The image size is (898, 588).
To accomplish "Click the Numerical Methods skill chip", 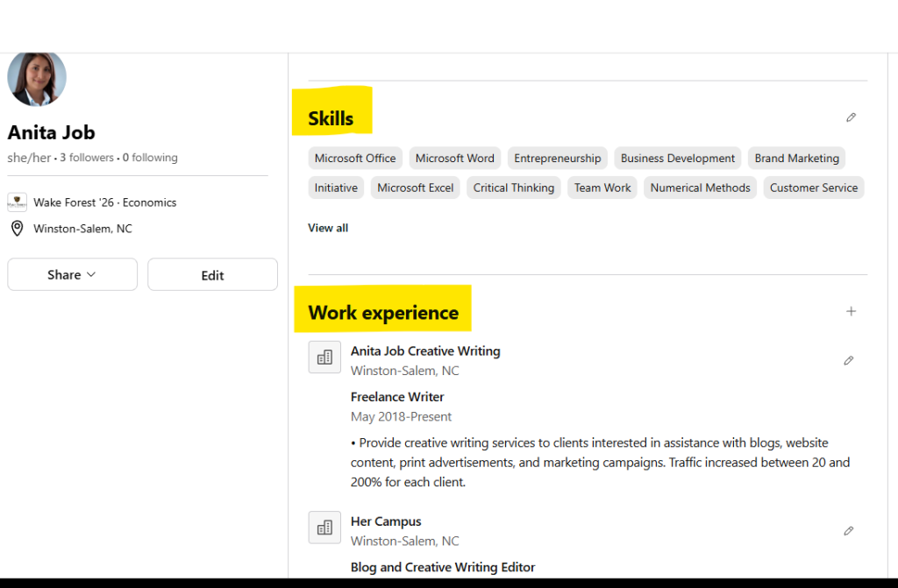I will 700,188.
